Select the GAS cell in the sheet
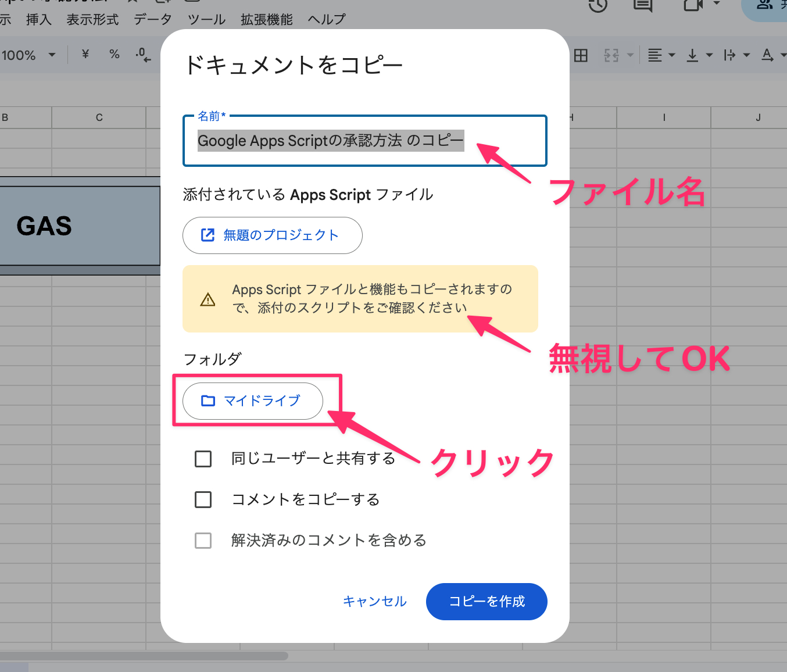Image resolution: width=787 pixels, height=672 pixels. 80,226
